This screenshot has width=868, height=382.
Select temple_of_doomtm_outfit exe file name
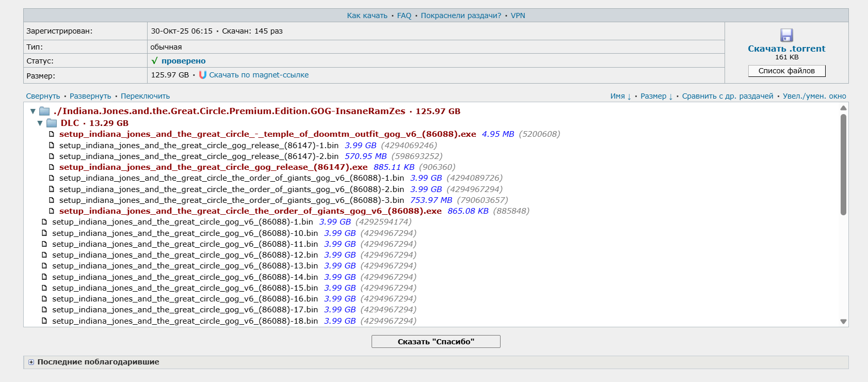pyautogui.click(x=267, y=134)
